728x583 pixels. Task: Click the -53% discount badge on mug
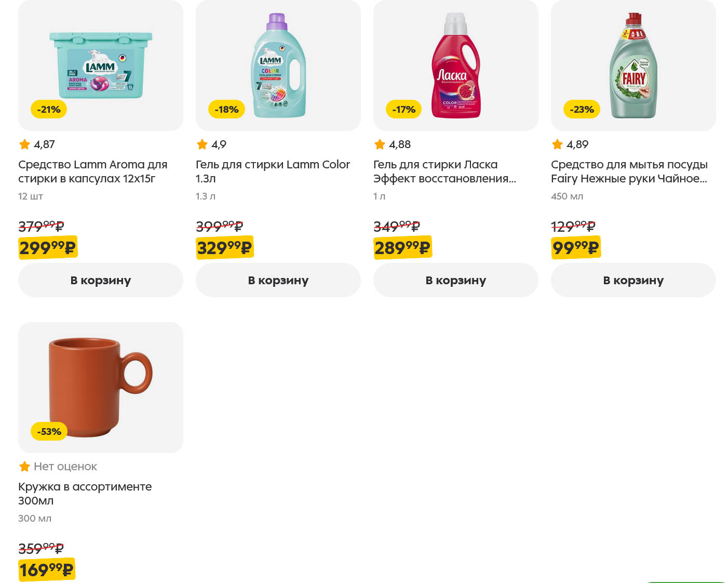tap(49, 432)
